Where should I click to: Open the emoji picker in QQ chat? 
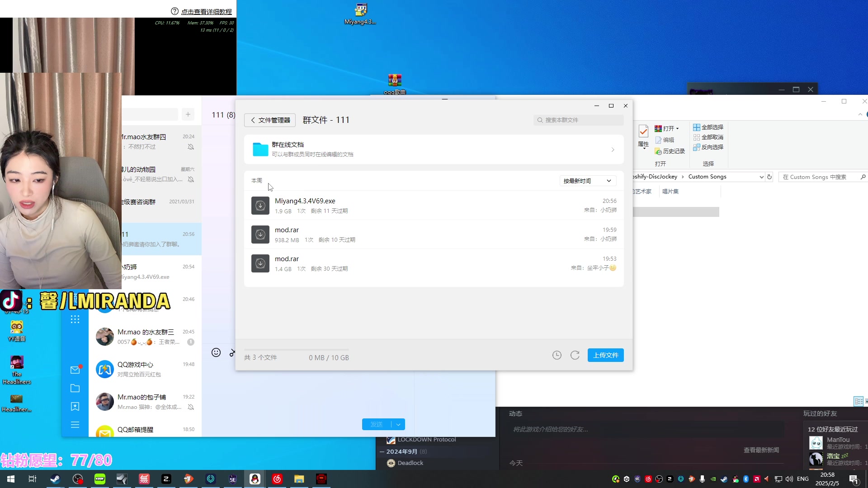tap(216, 352)
